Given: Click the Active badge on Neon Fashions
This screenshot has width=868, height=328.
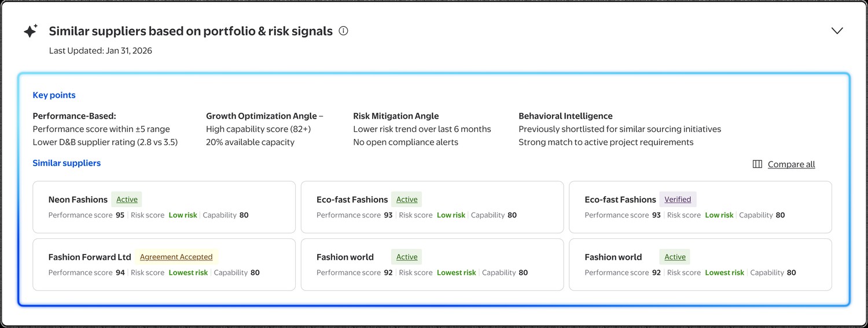Looking at the screenshot, I should tap(127, 200).
